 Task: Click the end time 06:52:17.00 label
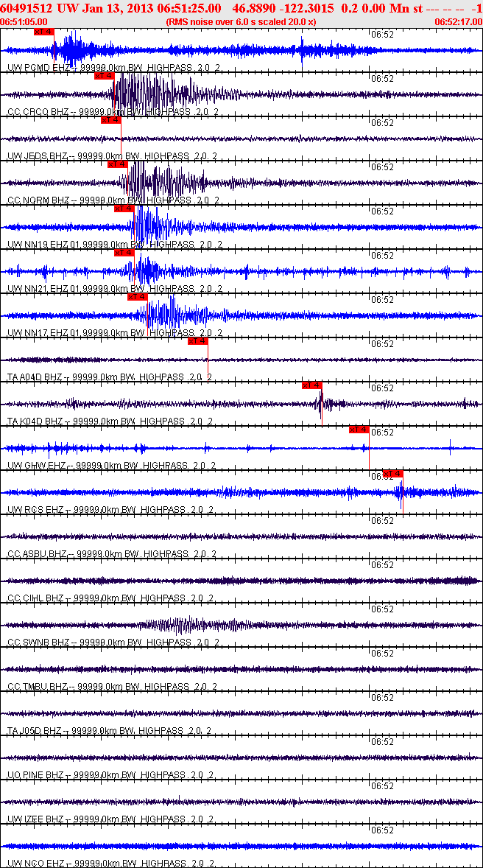coord(457,21)
